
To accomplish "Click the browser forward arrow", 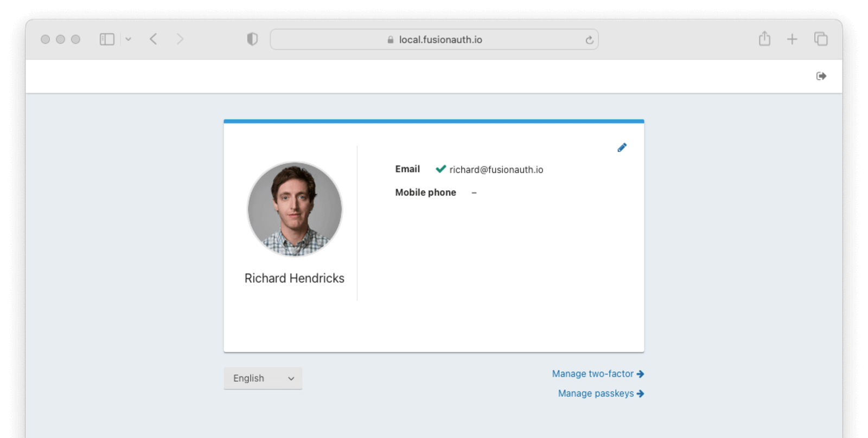I will (180, 39).
